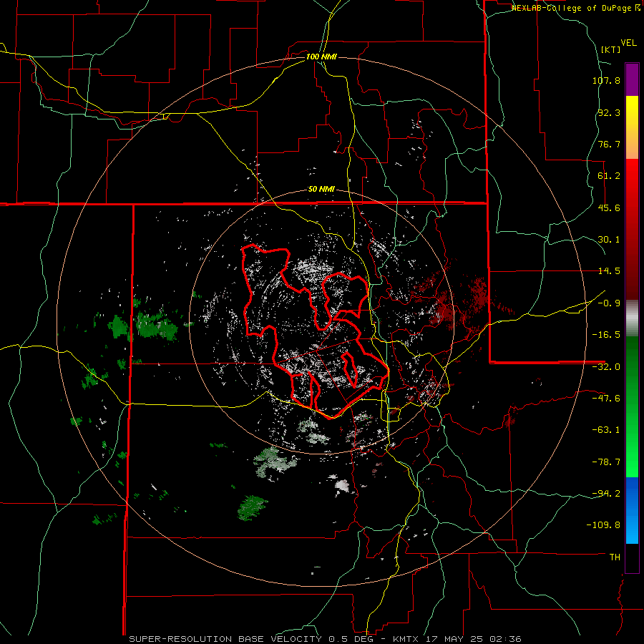Click the blue segment of the color bar
Screen dimensions: 644x644
point(632,510)
